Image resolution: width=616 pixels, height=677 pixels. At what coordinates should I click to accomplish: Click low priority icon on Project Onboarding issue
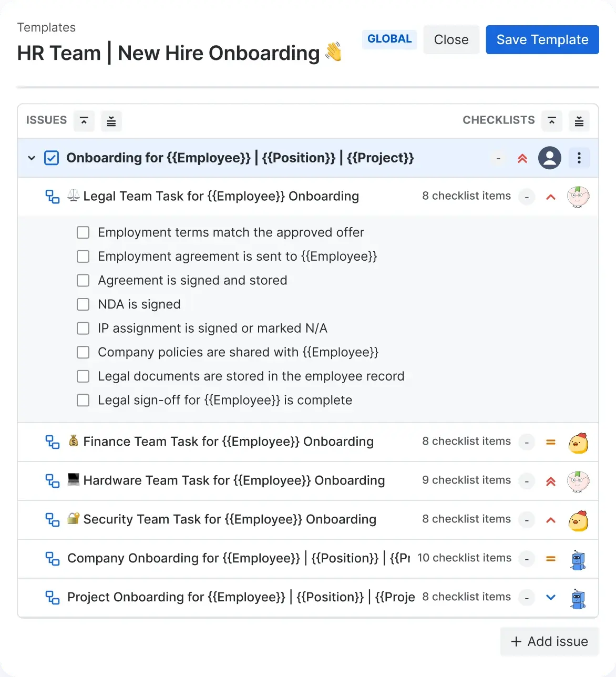(551, 598)
